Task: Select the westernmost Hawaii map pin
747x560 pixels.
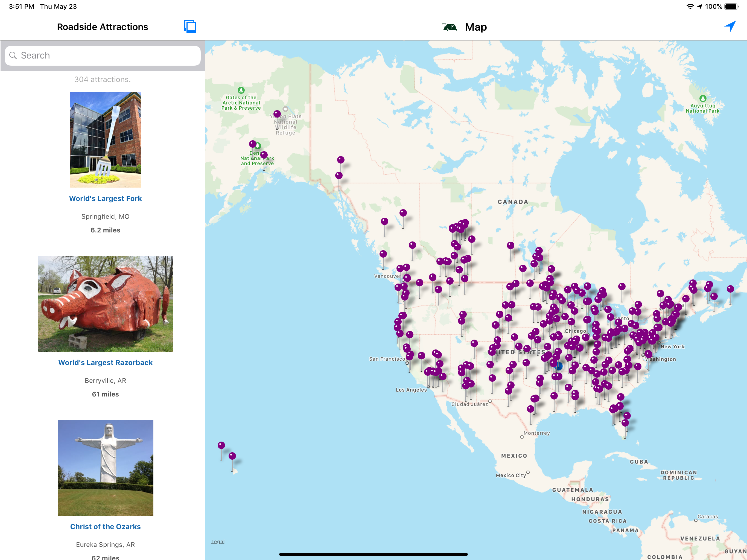Action: pos(221,445)
